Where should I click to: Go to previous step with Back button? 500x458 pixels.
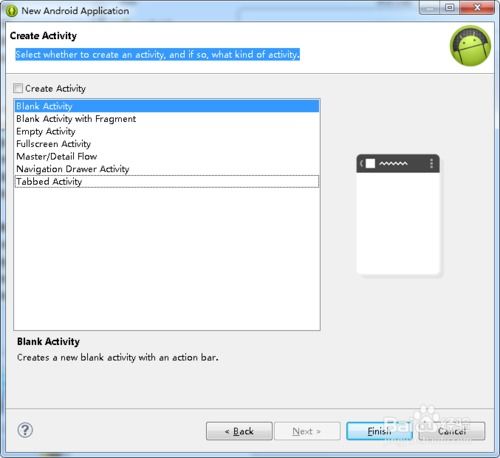click(x=239, y=431)
